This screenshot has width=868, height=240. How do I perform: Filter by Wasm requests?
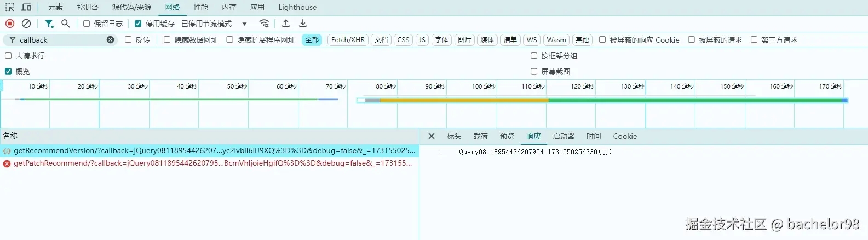pos(556,40)
